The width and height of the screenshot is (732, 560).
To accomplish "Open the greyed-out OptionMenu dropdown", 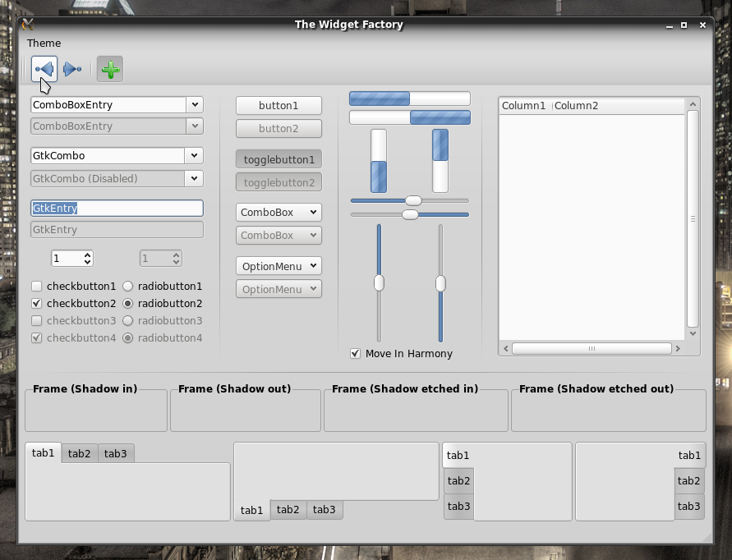I will click(279, 289).
